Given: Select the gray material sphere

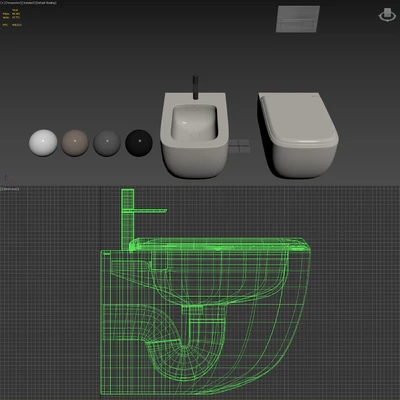Looking at the screenshot, I should (107, 143).
